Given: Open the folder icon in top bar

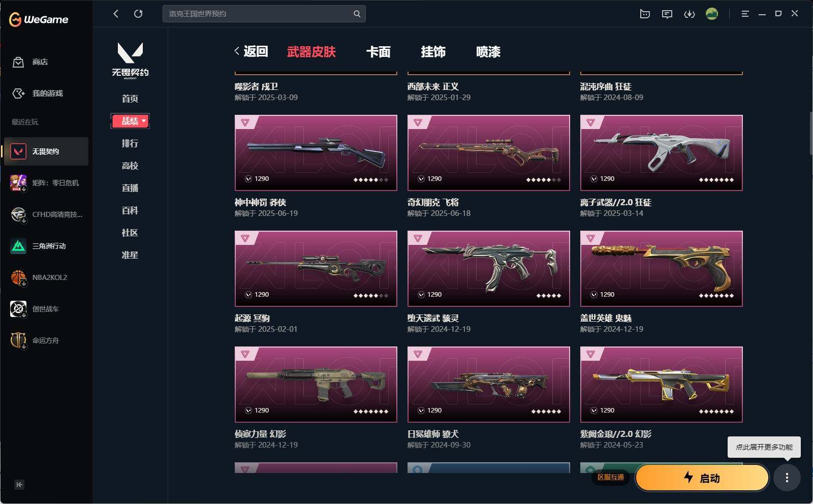Looking at the screenshot, I should pyautogui.click(x=645, y=14).
